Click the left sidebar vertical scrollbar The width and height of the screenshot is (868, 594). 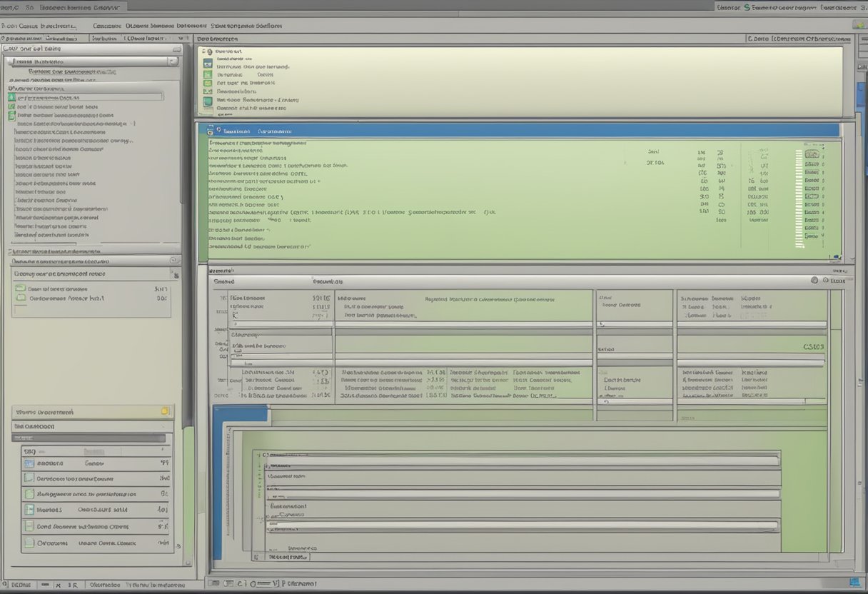[182, 143]
